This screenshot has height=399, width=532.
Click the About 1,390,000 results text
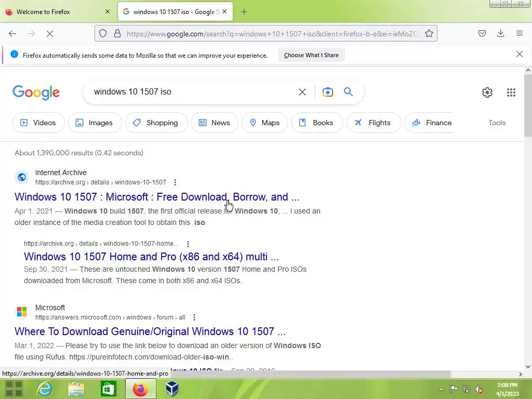tap(79, 153)
